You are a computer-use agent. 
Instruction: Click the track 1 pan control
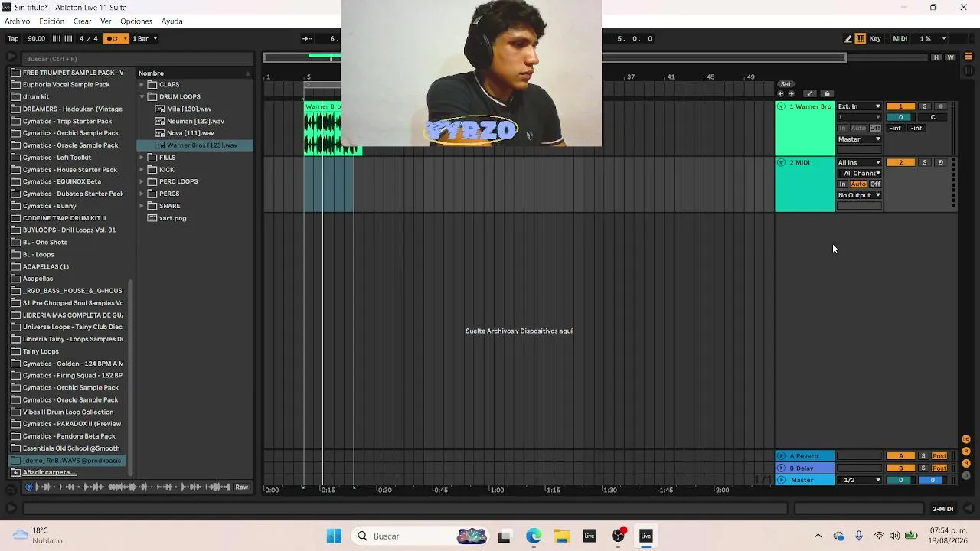pos(933,117)
